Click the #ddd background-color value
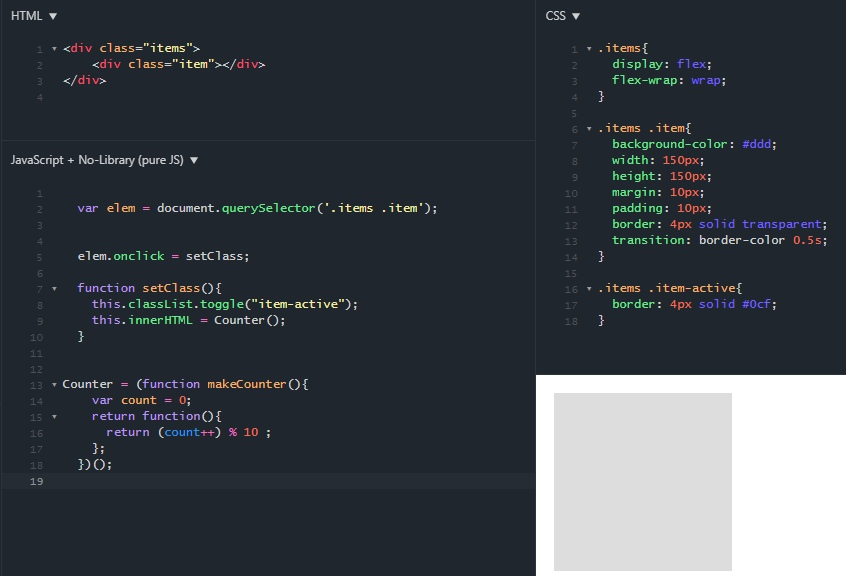The width and height of the screenshot is (846, 576). point(756,145)
